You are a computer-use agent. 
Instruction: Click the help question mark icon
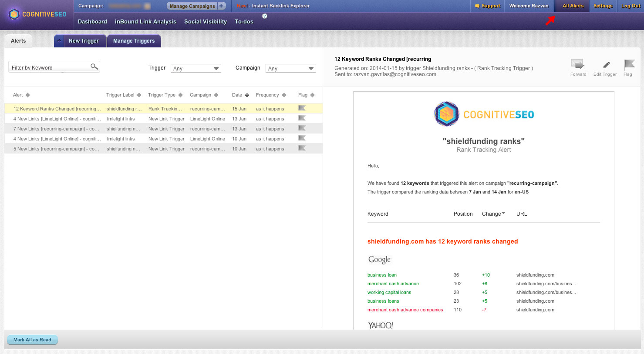point(264,16)
